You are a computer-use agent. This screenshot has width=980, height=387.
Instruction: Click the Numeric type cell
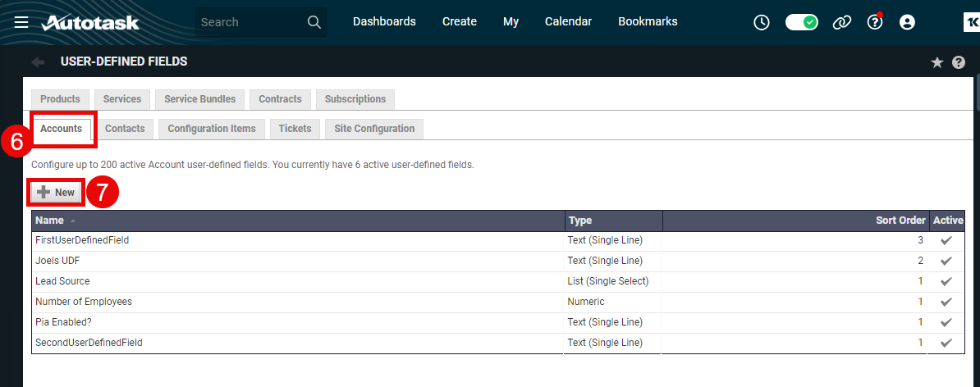[x=613, y=302]
